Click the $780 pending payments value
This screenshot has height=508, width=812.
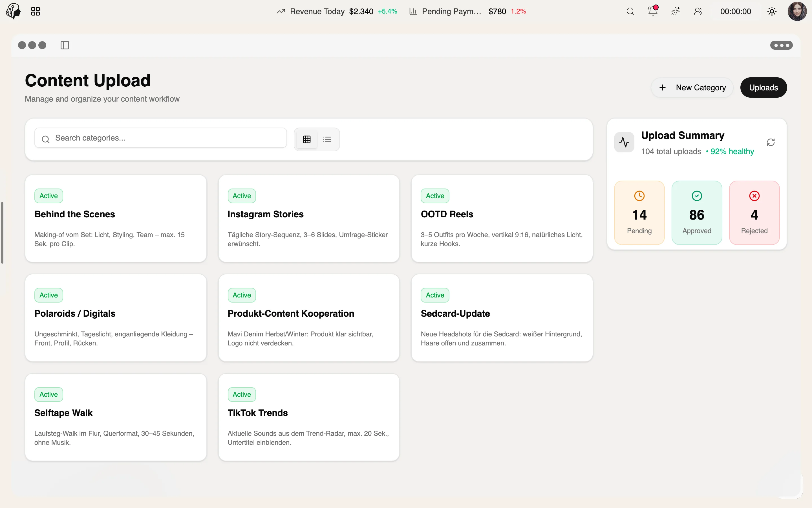497,11
